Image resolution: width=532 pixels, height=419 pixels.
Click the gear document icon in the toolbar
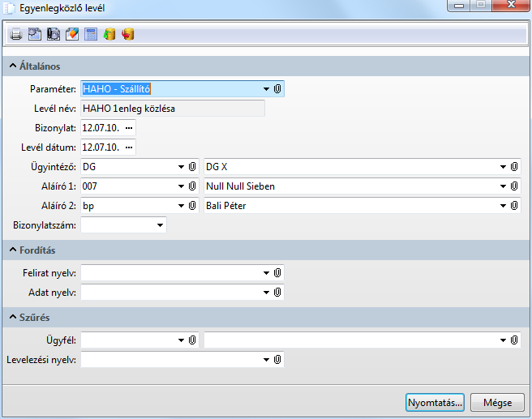point(35,34)
